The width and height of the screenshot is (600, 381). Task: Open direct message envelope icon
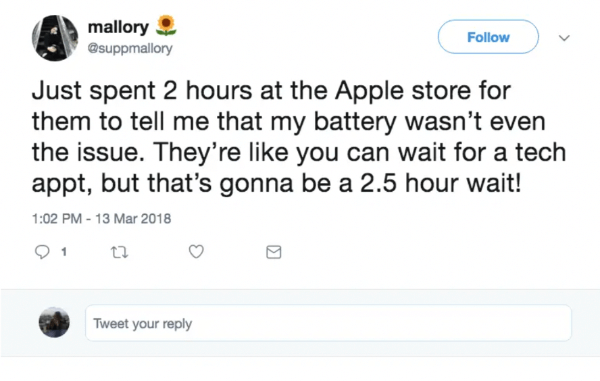tap(274, 252)
